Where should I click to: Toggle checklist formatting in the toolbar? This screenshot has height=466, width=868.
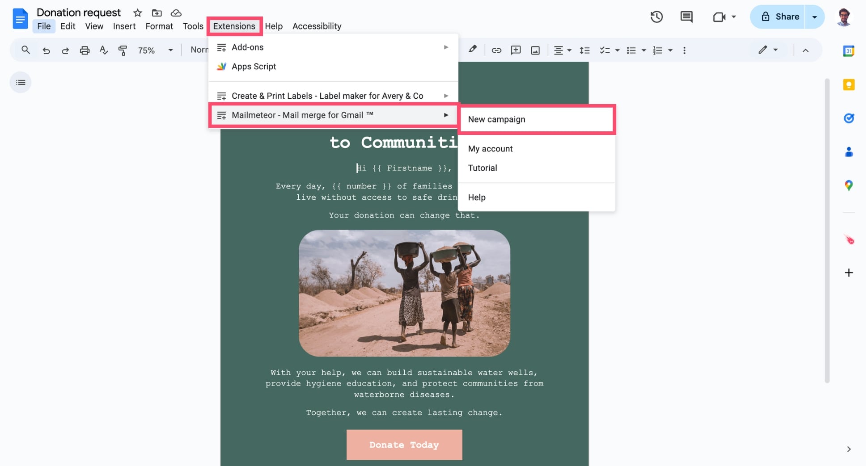[x=605, y=50]
